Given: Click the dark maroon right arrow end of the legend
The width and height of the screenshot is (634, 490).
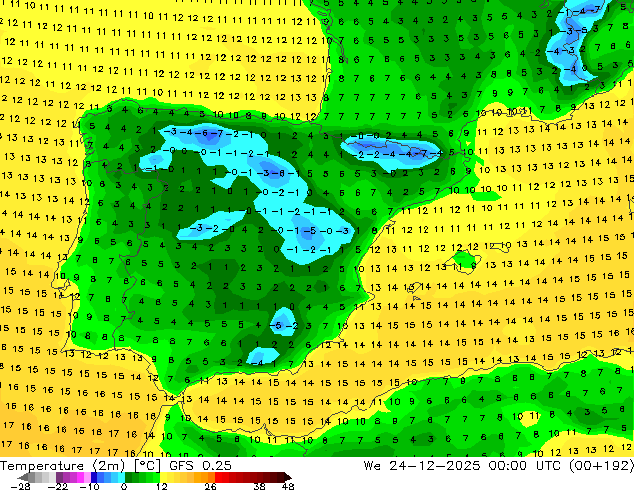Looking at the screenshot, I should (x=287, y=477).
